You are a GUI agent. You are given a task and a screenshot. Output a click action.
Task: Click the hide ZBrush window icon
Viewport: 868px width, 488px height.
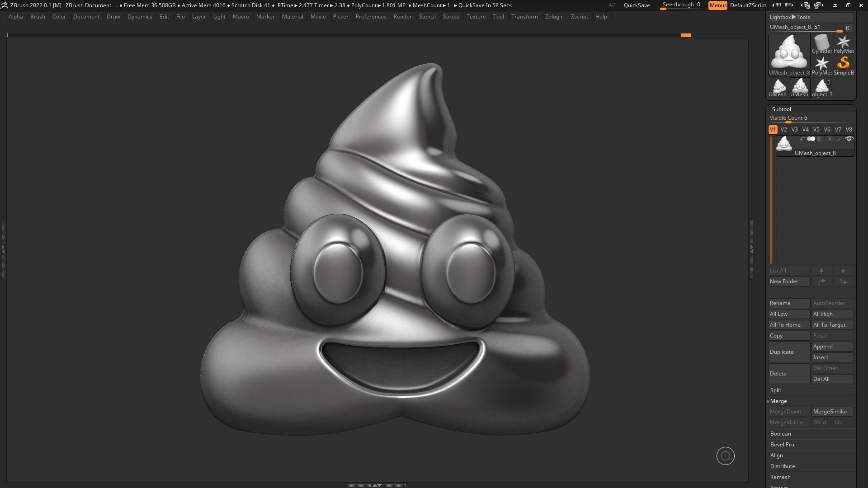tap(835, 5)
